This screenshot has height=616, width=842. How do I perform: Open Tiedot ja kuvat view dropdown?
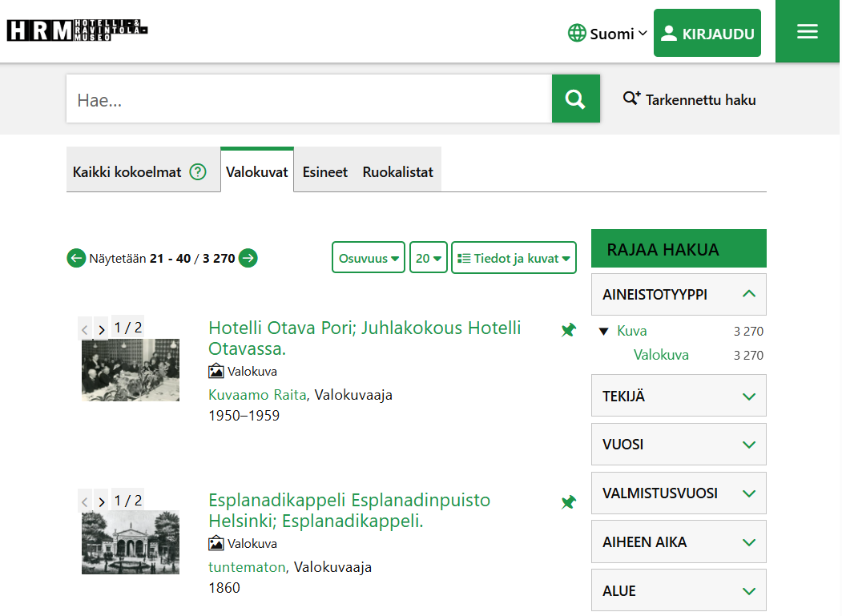point(514,258)
